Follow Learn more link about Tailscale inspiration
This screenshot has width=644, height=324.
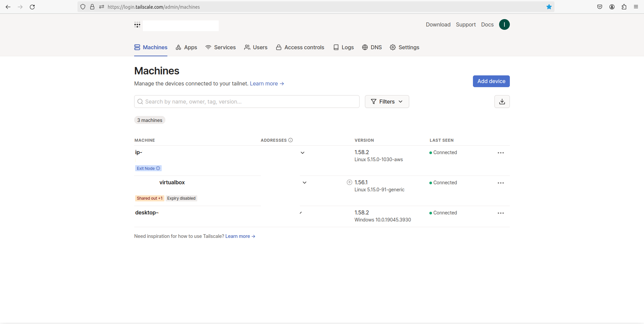240,236
